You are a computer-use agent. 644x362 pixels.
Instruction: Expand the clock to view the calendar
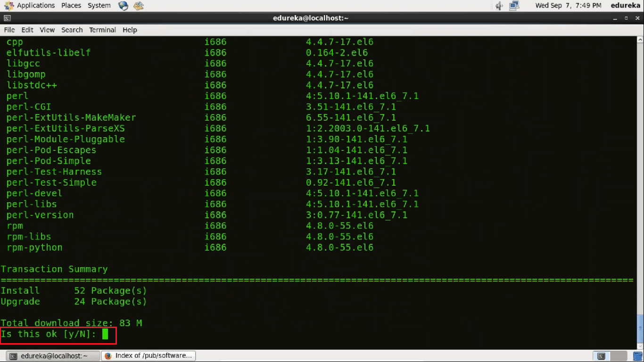569,6
